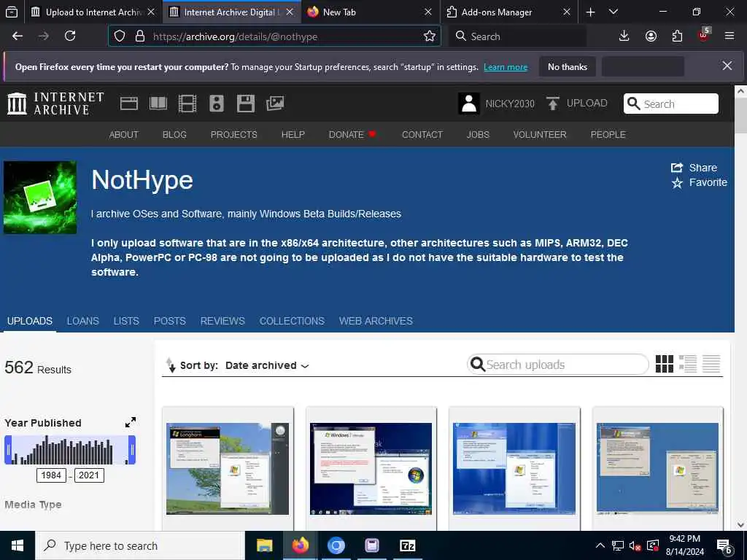Open the software floppy disk icon
The image size is (747, 560).
(246, 104)
